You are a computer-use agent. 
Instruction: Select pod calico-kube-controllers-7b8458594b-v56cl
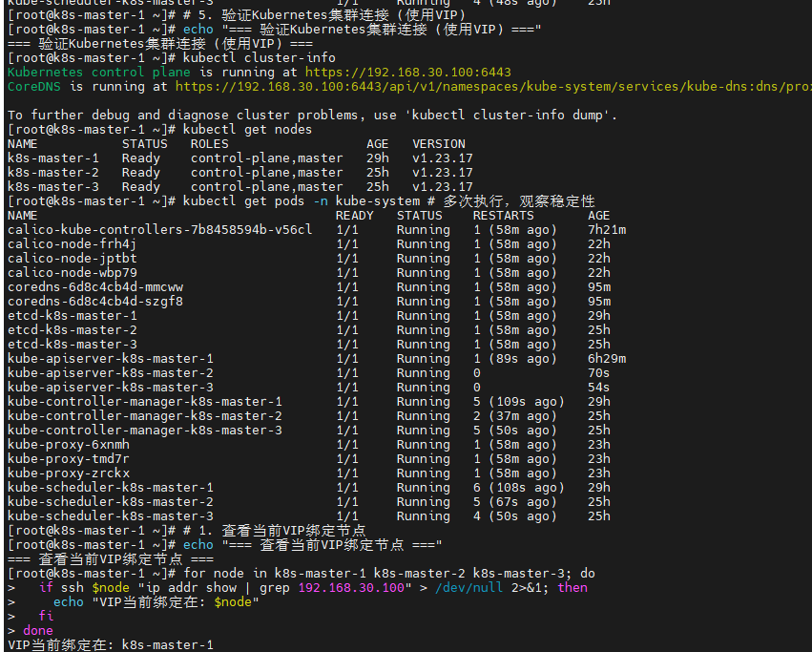(160, 230)
